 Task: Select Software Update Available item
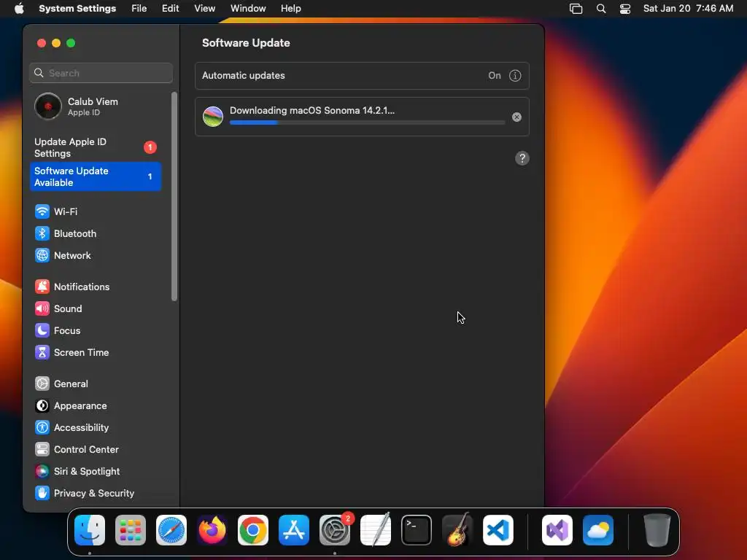click(x=96, y=176)
